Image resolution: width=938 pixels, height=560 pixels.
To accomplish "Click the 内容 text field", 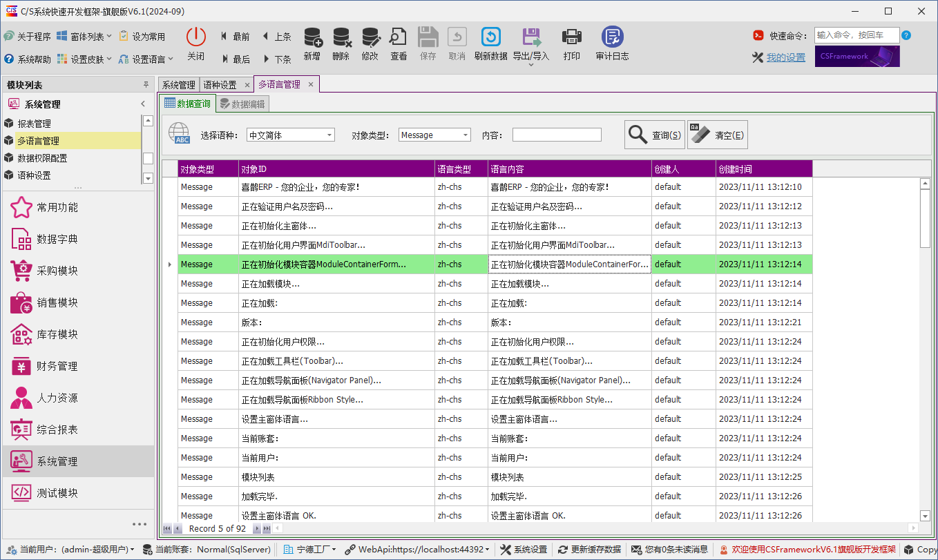I will pyautogui.click(x=557, y=135).
